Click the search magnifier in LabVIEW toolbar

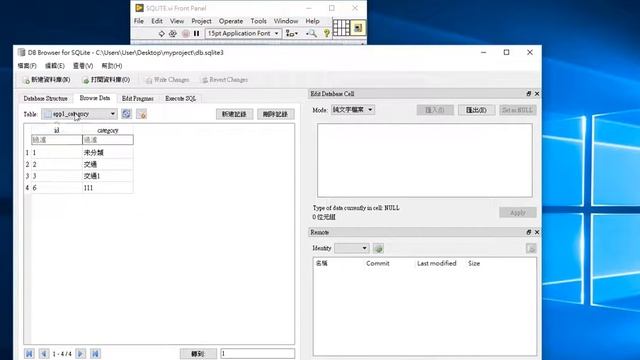click(x=311, y=33)
